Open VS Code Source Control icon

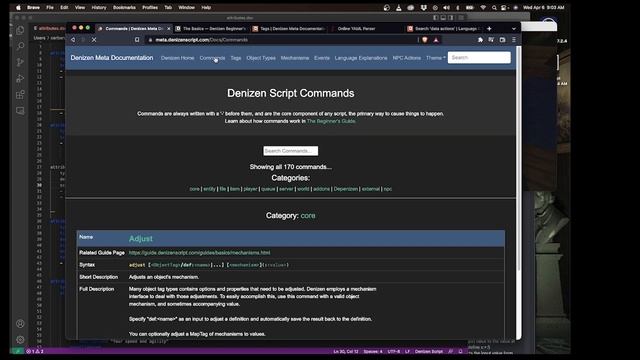(20, 62)
